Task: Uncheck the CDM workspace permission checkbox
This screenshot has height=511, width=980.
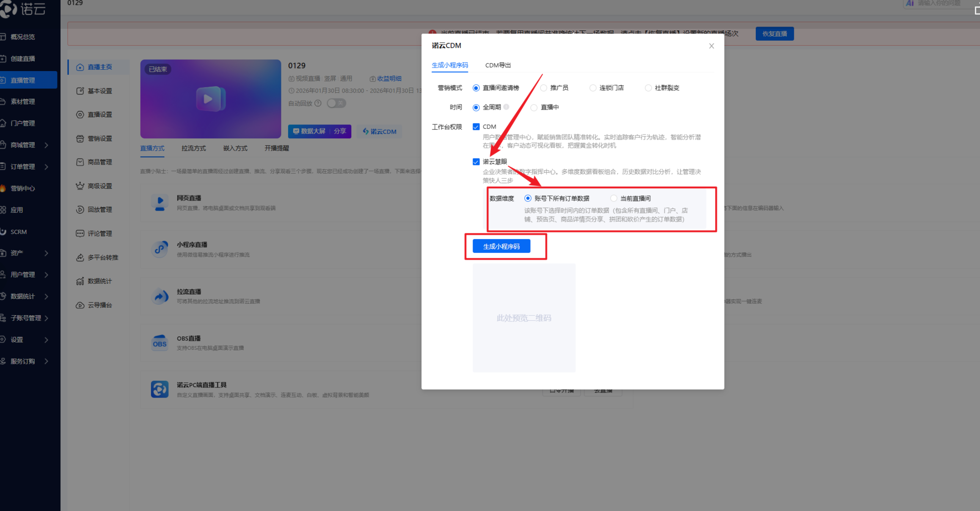Action: 476,126
